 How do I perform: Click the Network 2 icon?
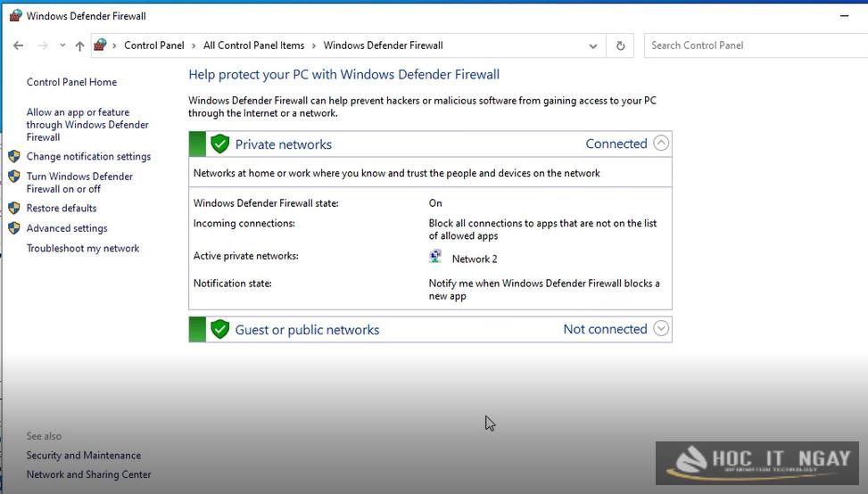click(435, 257)
